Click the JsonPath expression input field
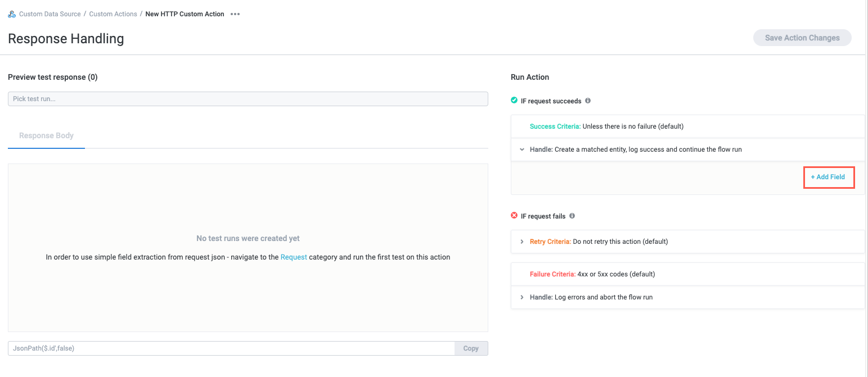 pyautogui.click(x=231, y=348)
